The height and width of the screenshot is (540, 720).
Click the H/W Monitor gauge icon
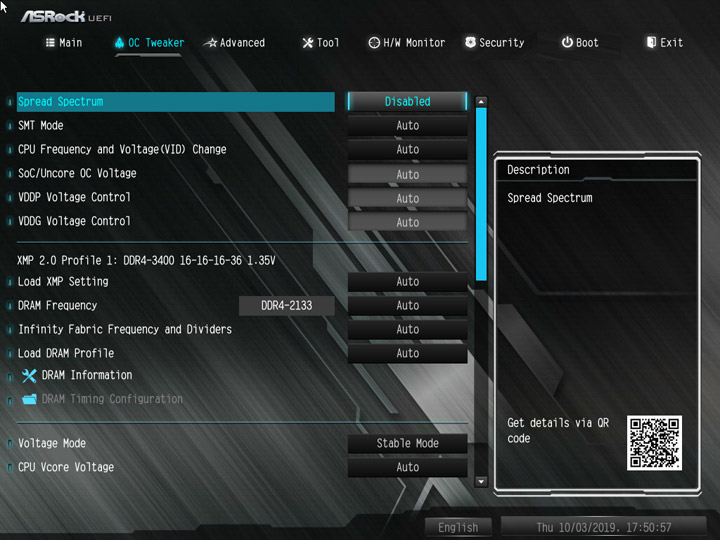point(374,43)
